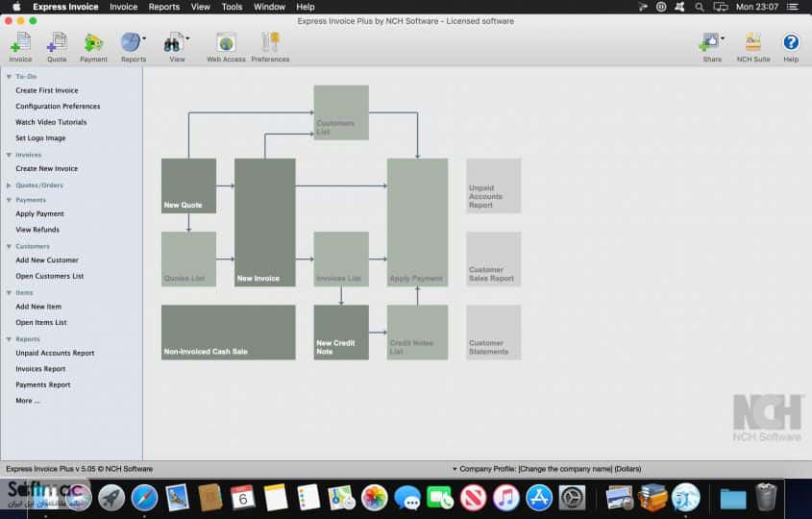
Task: Click the Invoices List flowchart box
Action: [341, 259]
